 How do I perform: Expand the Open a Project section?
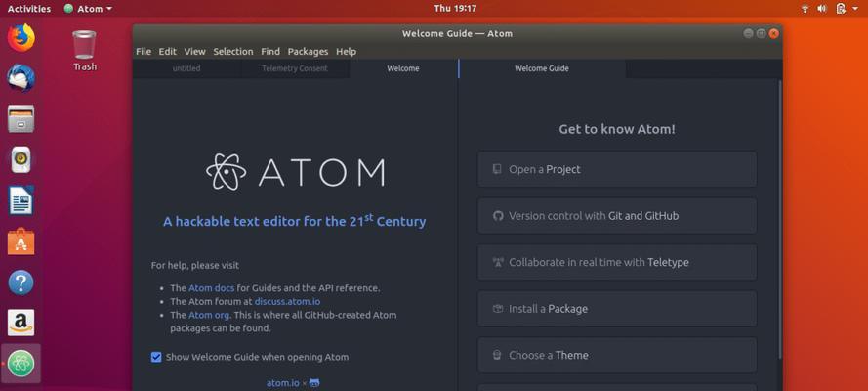(x=617, y=169)
